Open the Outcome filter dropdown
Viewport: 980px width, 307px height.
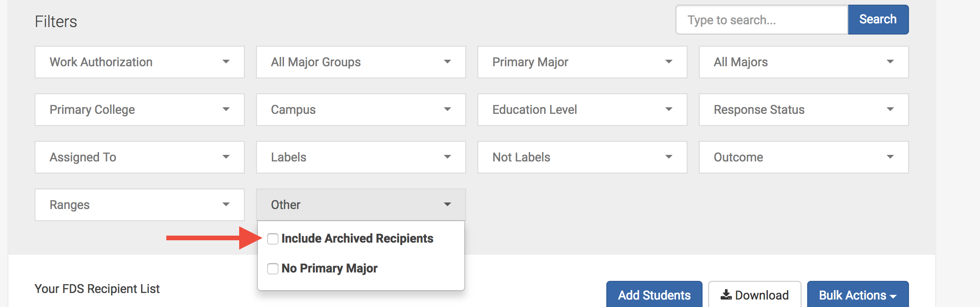804,157
